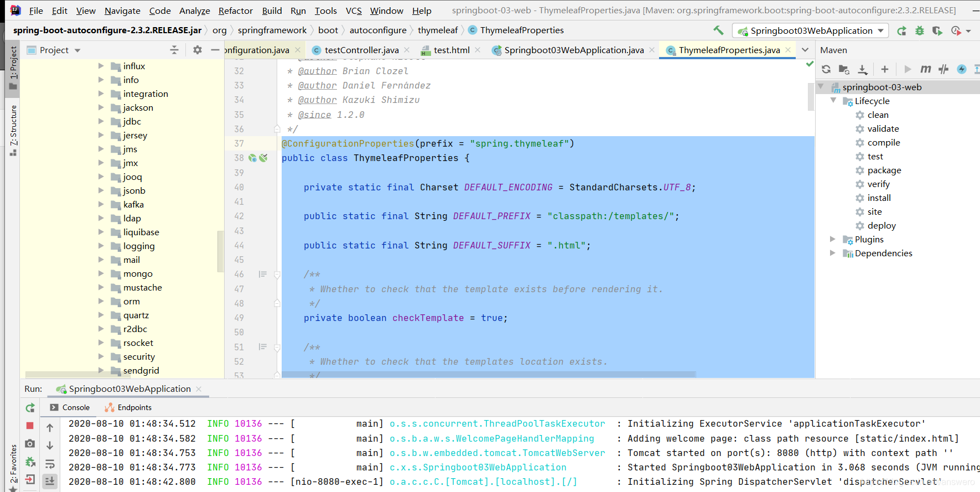
Task: Expand Maven Dependencies node
Action: pos(833,253)
